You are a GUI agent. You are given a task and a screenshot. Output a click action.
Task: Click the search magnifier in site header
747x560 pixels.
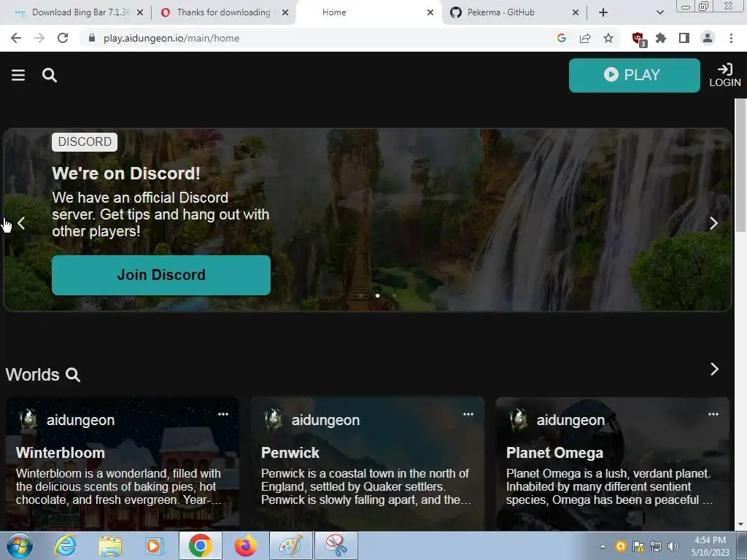pyautogui.click(x=50, y=75)
